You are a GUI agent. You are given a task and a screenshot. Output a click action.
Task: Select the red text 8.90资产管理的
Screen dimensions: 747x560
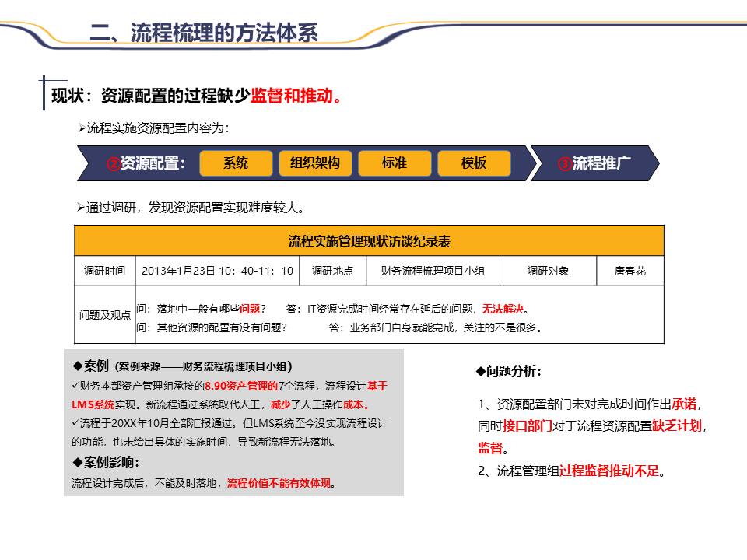pyautogui.click(x=241, y=386)
